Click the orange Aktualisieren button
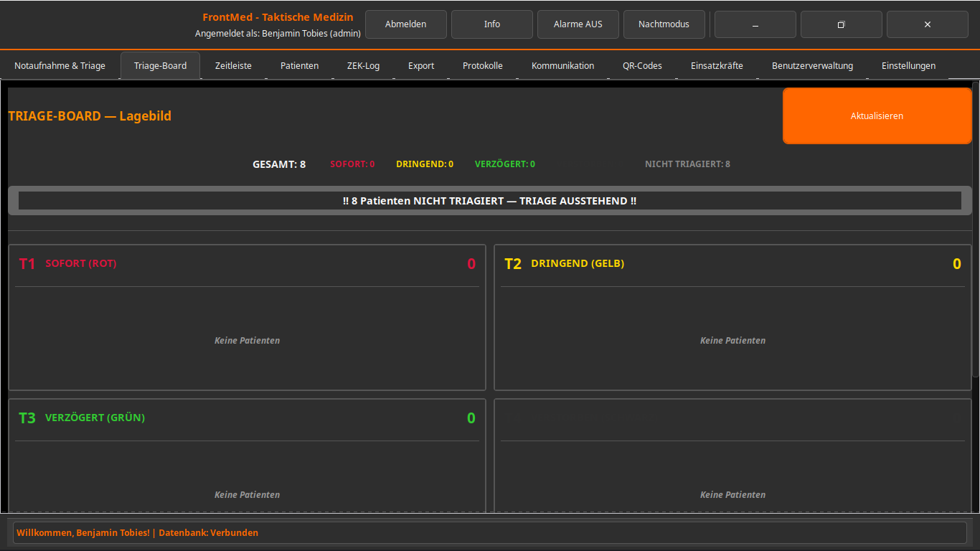Viewport: 980px width, 551px height. [877, 116]
